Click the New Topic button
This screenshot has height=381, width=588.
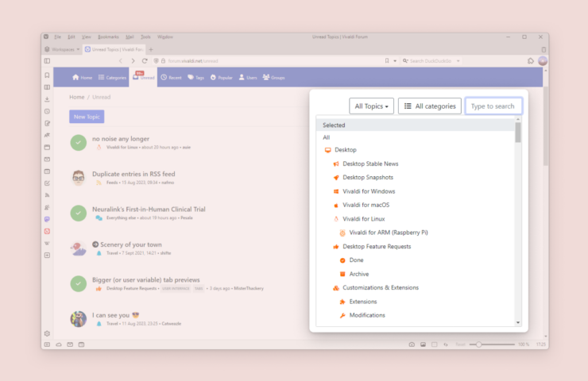coord(87,117)
